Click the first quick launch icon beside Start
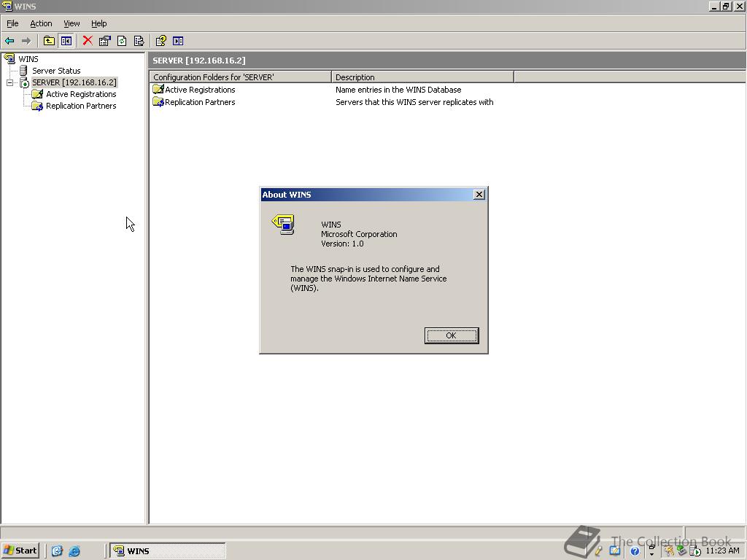The height and width of the screenshot is (560, 747). [57, 551]
